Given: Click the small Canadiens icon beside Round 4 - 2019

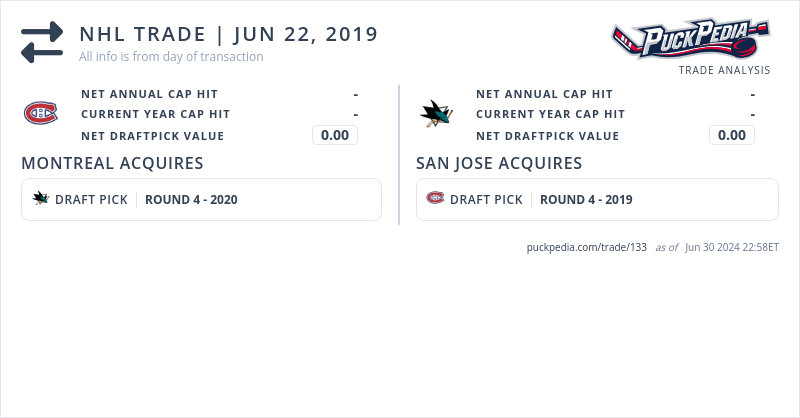Looking at the screenshot, I should tap(435, 199).
